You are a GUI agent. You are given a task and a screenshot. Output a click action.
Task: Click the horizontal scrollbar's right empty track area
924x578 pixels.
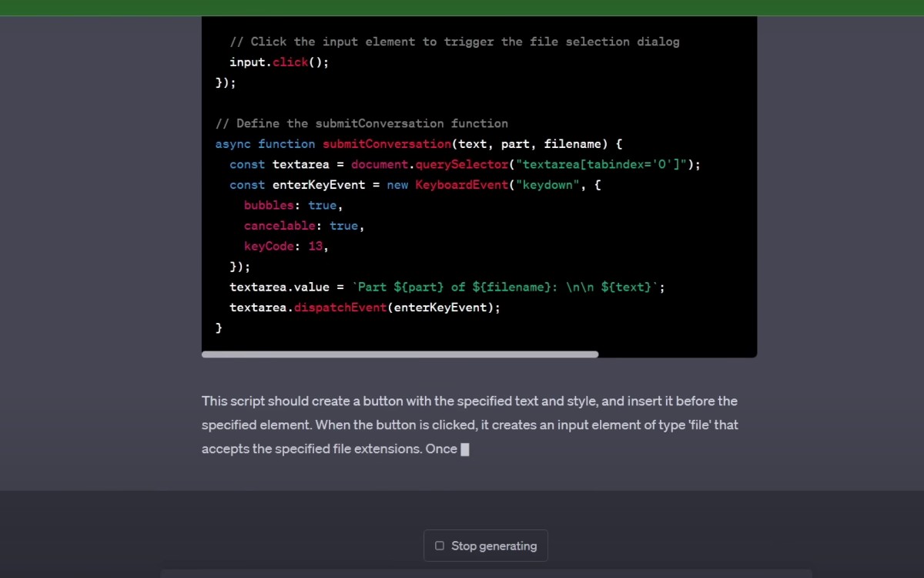pos(678,355)
